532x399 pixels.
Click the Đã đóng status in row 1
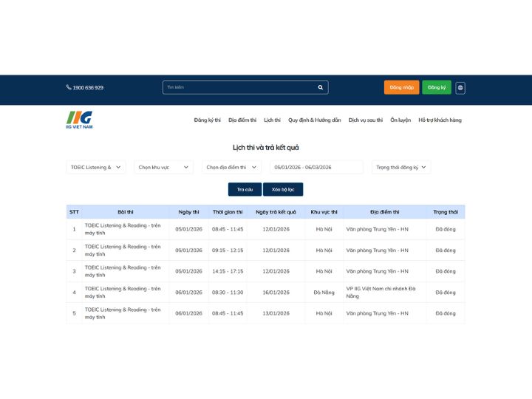(x=446, y=229)
